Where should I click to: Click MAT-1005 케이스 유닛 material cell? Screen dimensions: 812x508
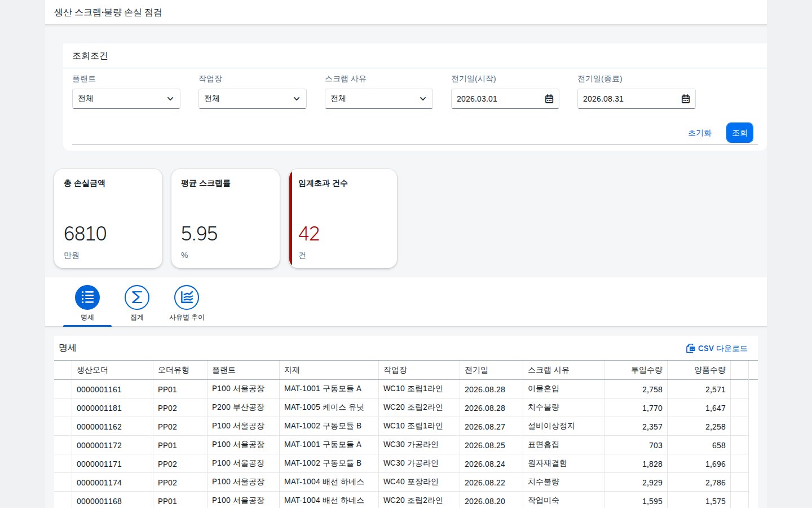pos(329,408)
